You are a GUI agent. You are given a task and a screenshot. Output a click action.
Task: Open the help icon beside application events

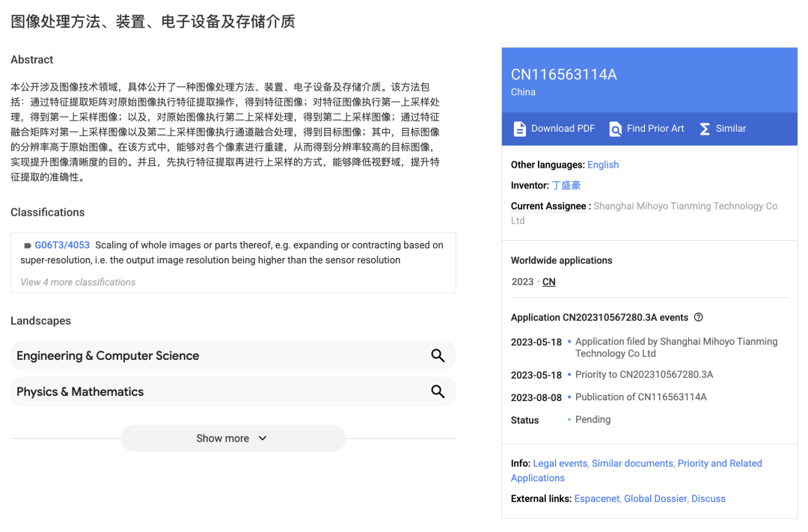[x=698, y=317]
